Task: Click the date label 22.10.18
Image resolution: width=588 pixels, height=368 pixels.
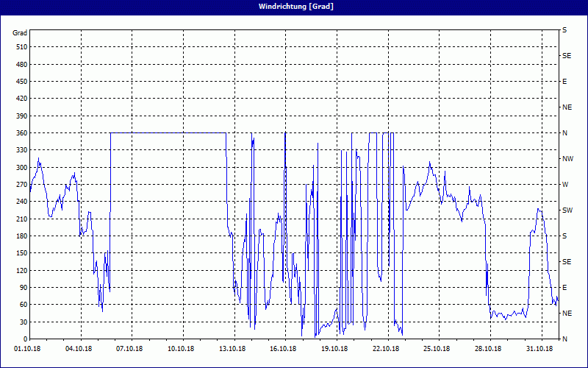Action: (x=385, y=349)
